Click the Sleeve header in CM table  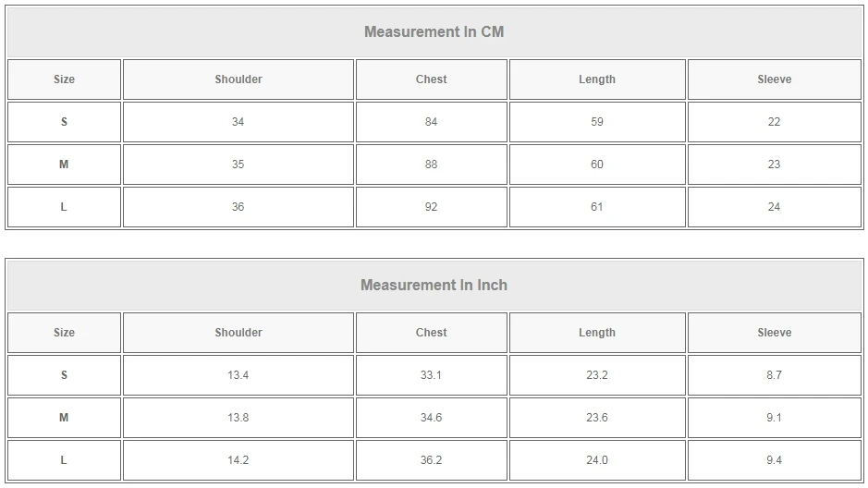tap(775, 79)
